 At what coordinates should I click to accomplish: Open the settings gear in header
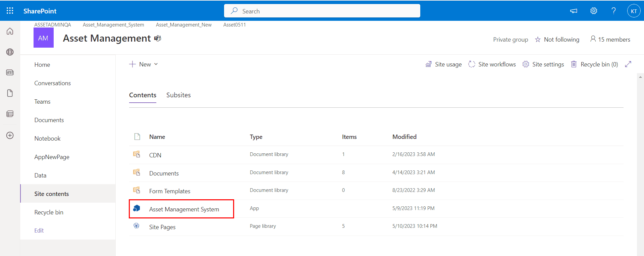click(x=594, y=11)
